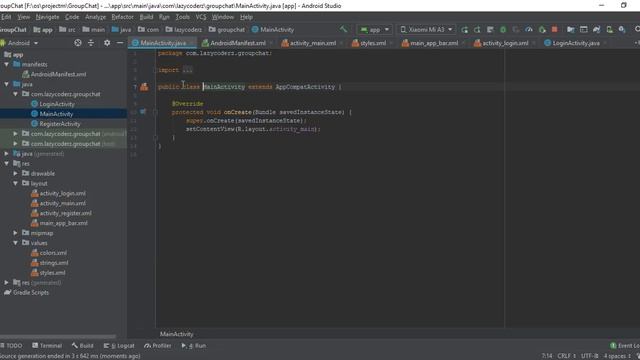This screenshot has height=360, width=640.
Task: Click the Debug app bug icon
Action: (503, 30)
